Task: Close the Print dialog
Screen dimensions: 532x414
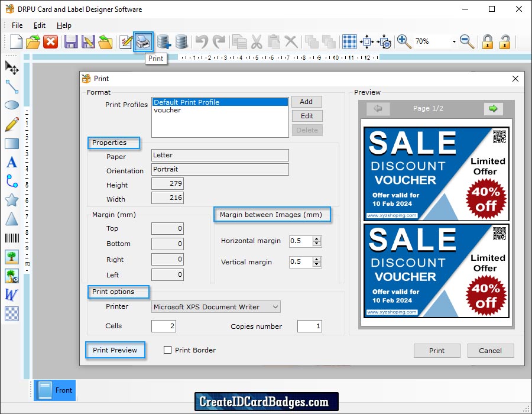Action: [515, 79]
